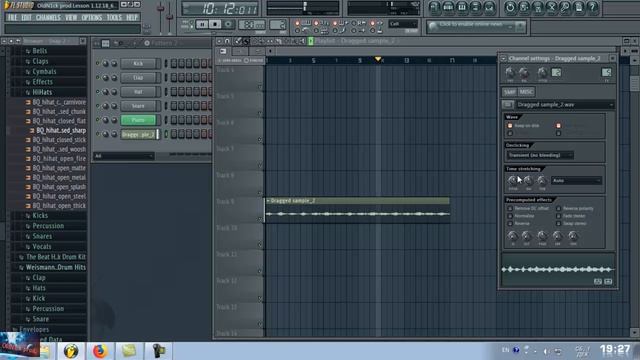Open the Cell snap dropdown
The image size is (640, 360).
click(x=403, y=24)
